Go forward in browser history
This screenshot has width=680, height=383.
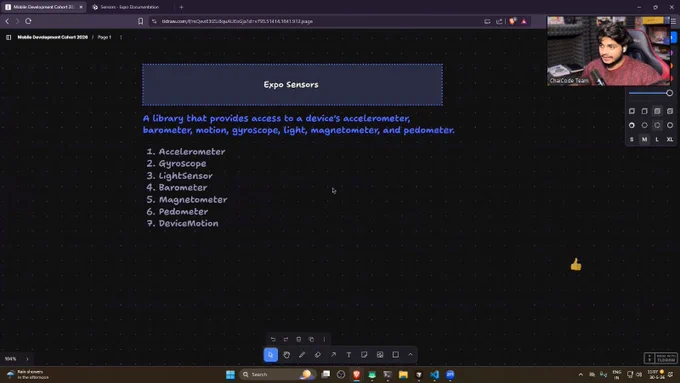tap(17, 21)
